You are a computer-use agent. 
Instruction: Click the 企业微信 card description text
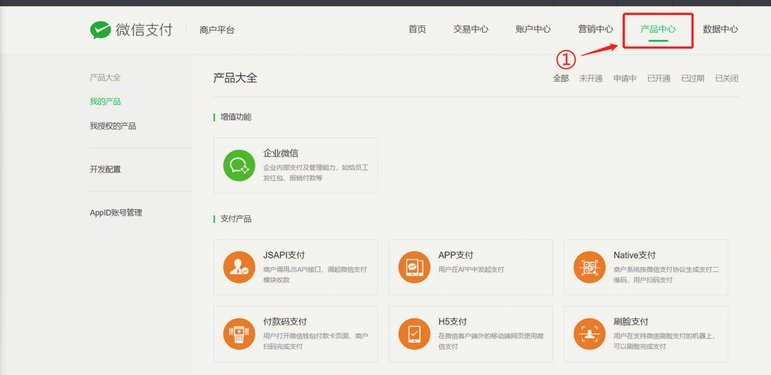point(316,173)
